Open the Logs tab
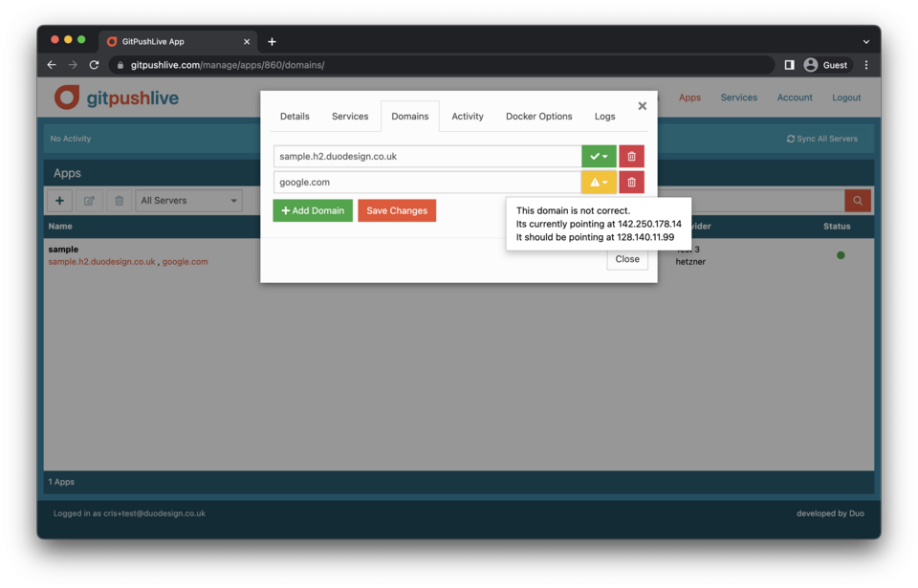Image resolution: width=918 pixels, height=588 pixels. [604, 116]
